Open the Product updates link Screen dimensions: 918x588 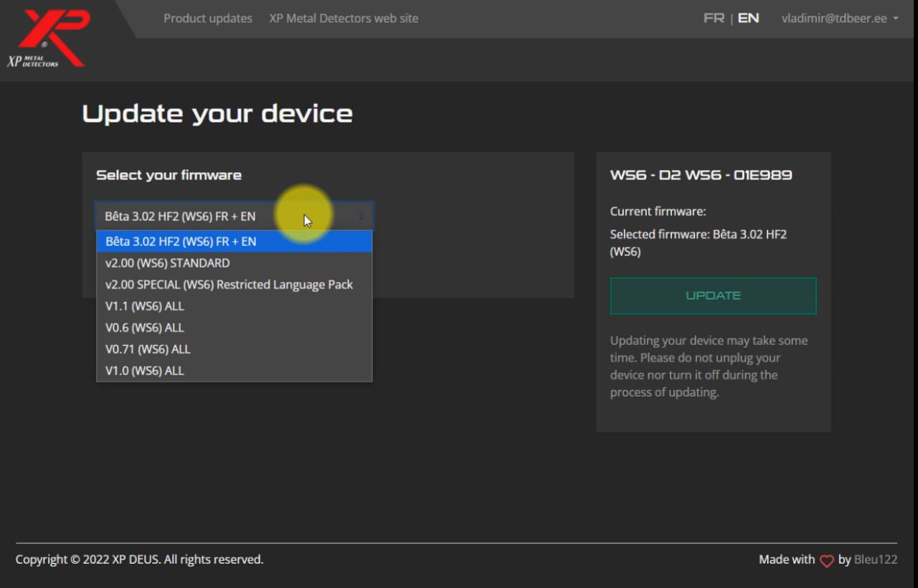tap(208, 18)
